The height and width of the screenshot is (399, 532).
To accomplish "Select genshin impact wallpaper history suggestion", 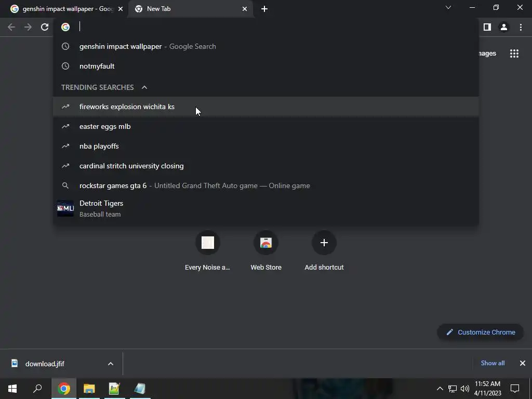I will [266, 46].
